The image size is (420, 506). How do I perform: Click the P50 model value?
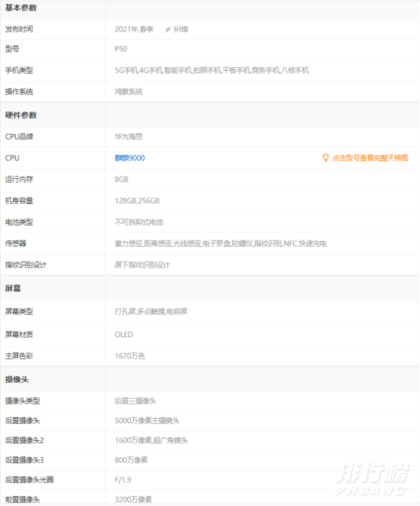click(121, 49)
